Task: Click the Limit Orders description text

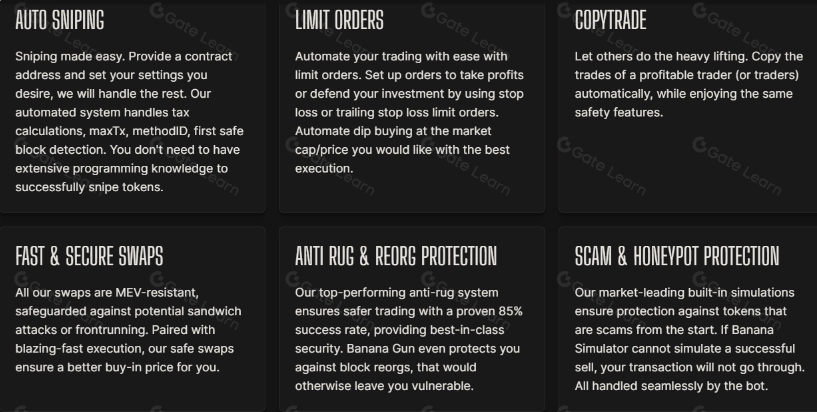Action: click(410, 112)
